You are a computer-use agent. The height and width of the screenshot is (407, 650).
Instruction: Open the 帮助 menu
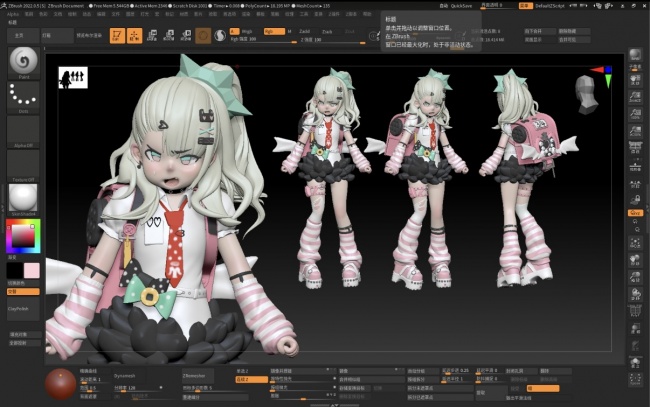click(367, 14)
